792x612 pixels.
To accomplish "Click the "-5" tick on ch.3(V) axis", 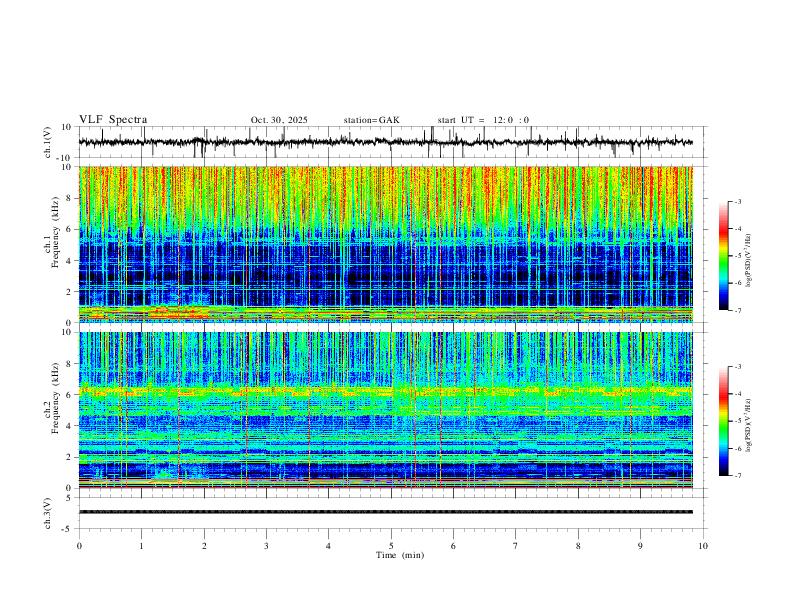I will [x=68, y=529].
